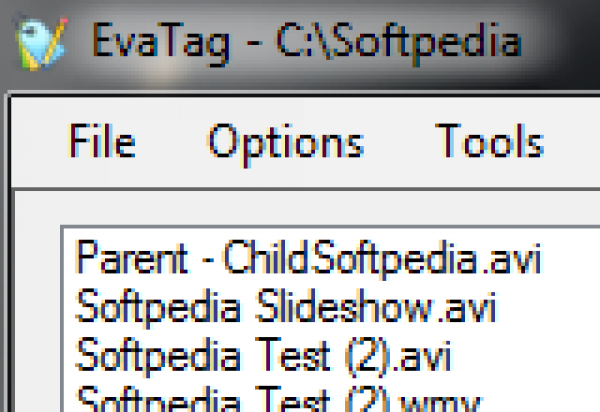Open the Tools menu

(x=489, y=141)
